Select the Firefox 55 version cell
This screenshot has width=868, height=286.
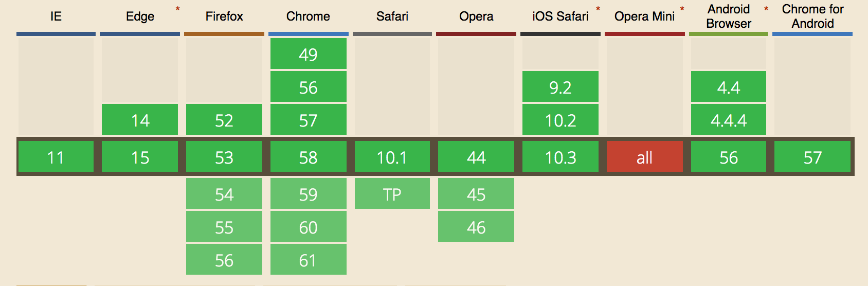[224, 227]
